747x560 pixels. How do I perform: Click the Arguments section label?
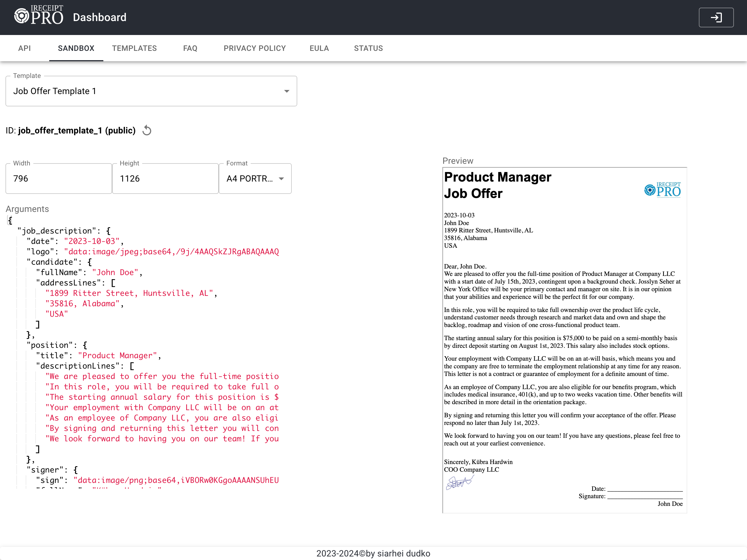click(27, 209)
